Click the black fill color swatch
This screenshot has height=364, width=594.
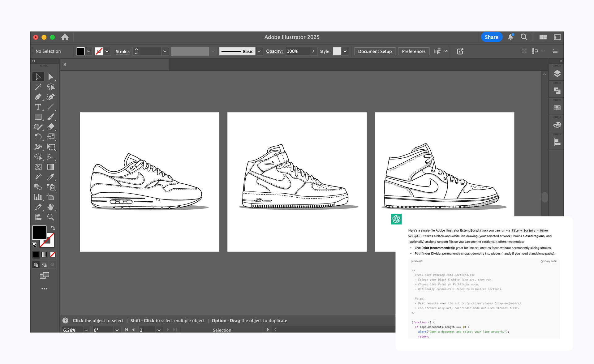pyautogui.click(x=39, y=232)
